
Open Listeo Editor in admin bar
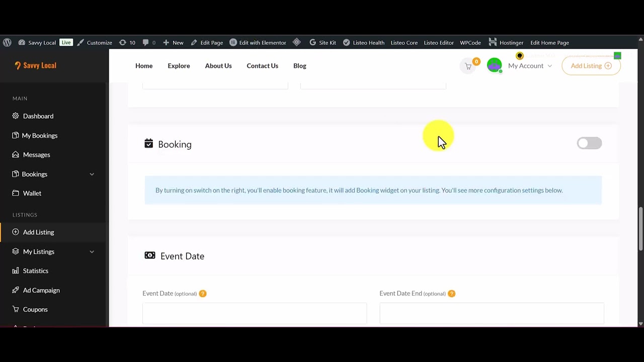pyautogui.click(x=439, y=43)
